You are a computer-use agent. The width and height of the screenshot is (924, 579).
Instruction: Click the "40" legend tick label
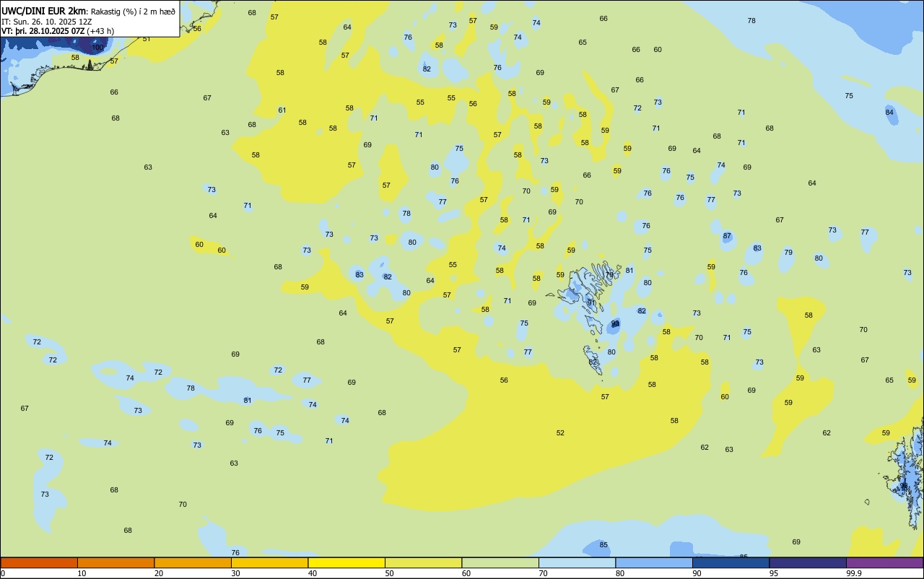[x=313, y=573]
